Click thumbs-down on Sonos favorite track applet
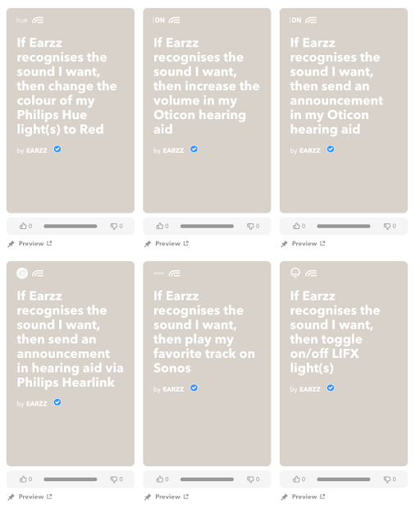 [250, 479]
